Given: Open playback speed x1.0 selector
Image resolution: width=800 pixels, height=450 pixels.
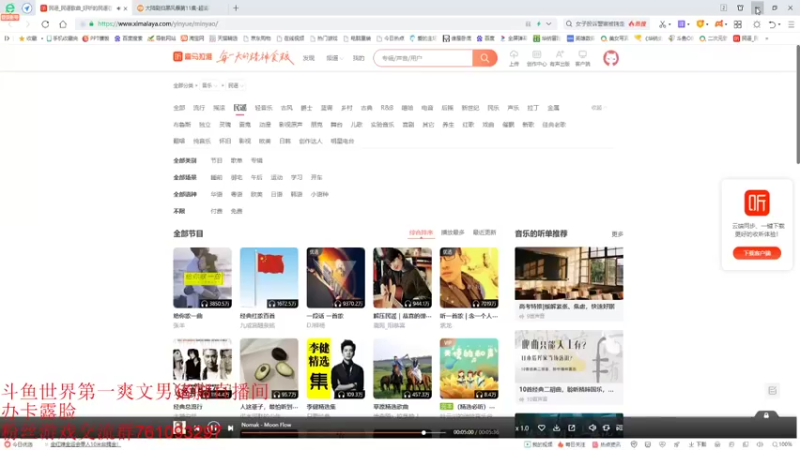Looking at the screenshot, I should (x=522, y=428).
